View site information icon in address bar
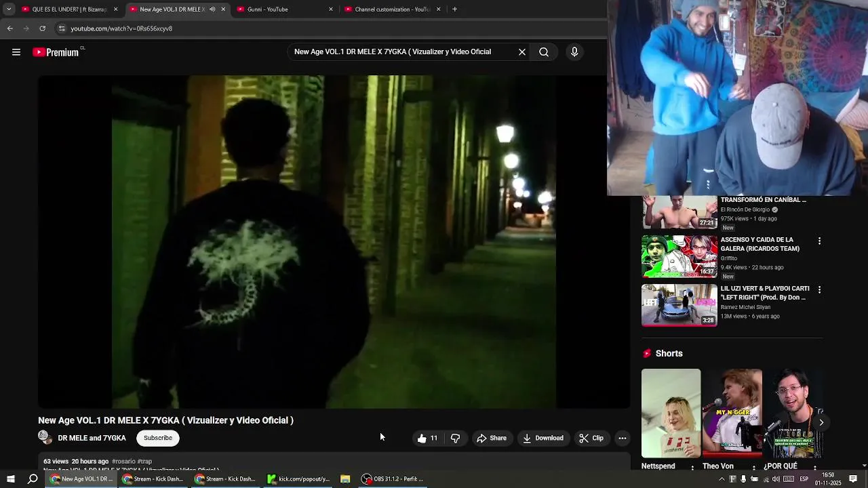Screen dimensions: 868x488 (62, 28)
